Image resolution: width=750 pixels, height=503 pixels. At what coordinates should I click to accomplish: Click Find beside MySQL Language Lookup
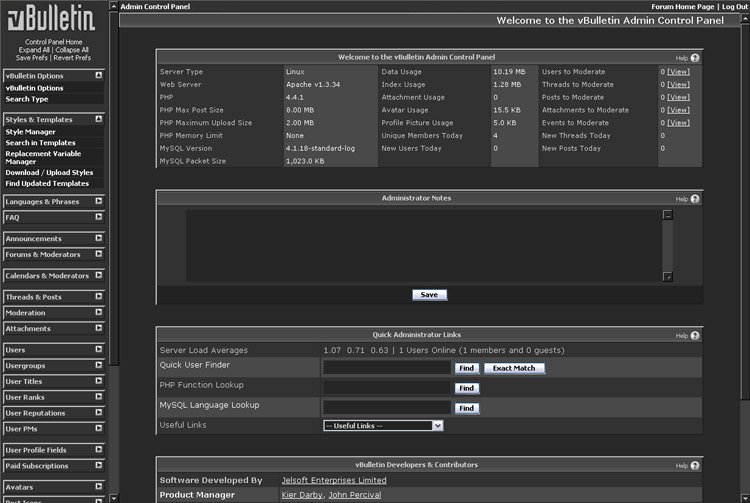coord(467,408)
